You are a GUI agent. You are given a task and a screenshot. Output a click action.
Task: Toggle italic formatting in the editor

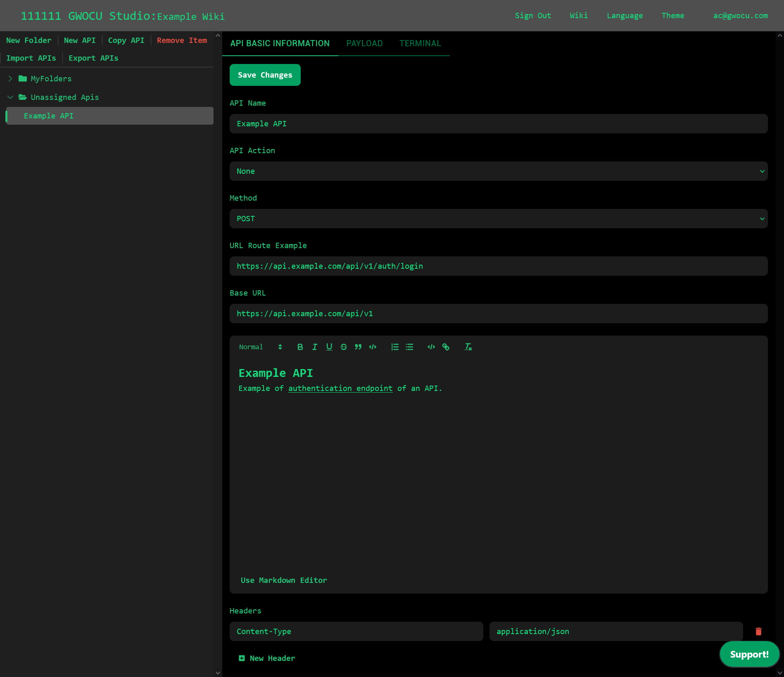[315, 347]
